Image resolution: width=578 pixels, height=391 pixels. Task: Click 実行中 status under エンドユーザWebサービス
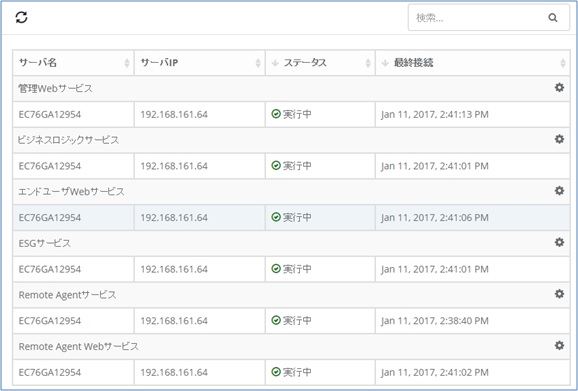297,217
